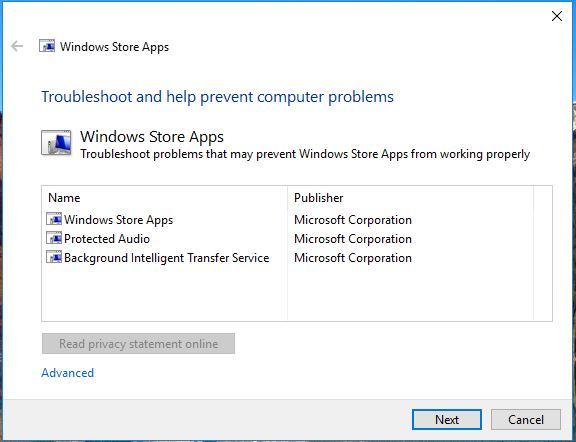This screenshot has width=576, height=442.
Task: Click the icon next to Protected Audio
Action: (54, 238)
